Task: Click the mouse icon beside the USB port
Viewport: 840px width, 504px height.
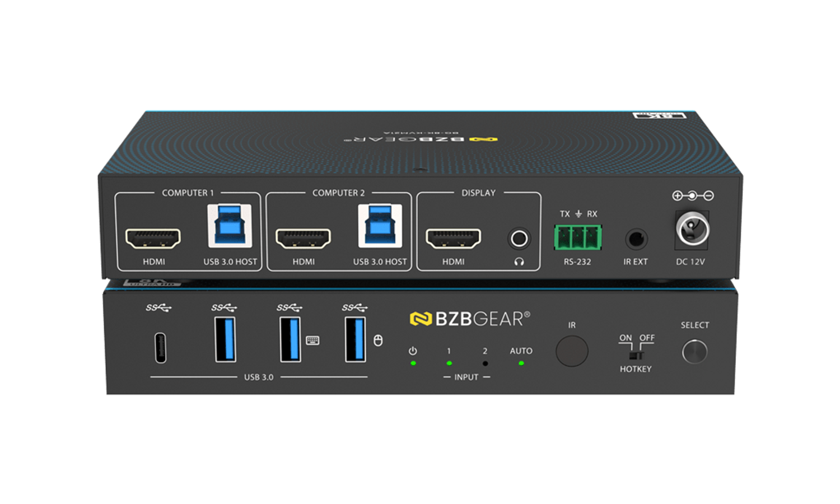Action: click(378, 340)
